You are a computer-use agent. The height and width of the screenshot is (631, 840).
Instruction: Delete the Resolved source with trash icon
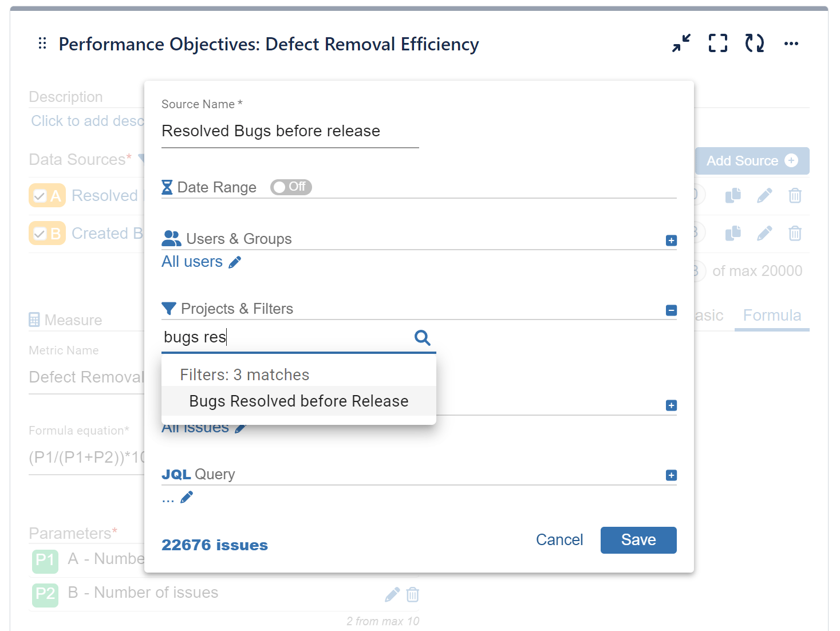(795, 195)
